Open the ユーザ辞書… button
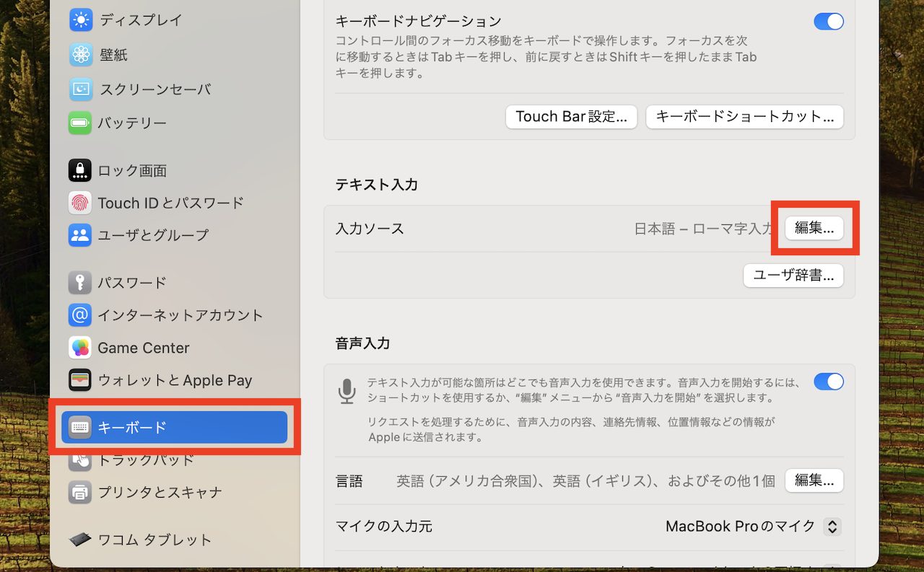 click(x=794, y=276)
